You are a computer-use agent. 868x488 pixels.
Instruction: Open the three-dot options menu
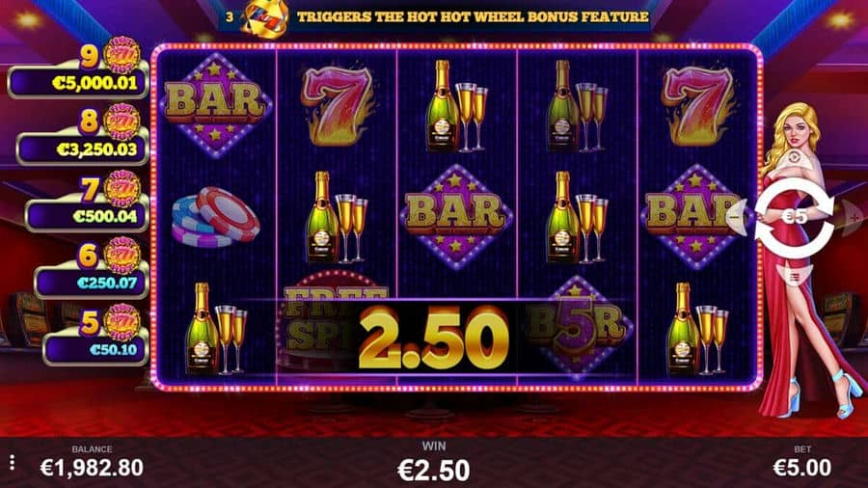(x=13, y=463)
